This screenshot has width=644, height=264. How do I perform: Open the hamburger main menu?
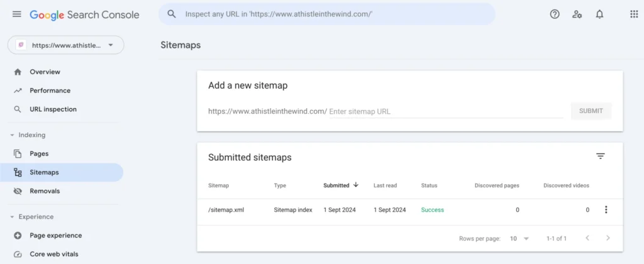17,14
